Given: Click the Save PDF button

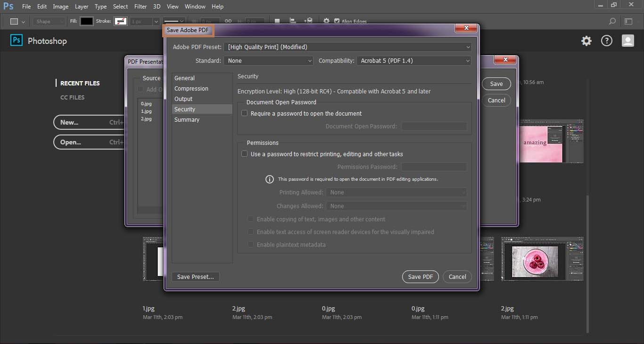Looking at the screenshot, I should tap(421, 277).
